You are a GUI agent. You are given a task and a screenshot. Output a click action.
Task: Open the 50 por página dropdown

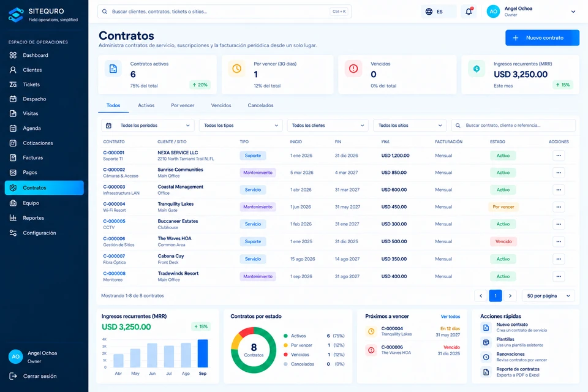pos(548,296)
